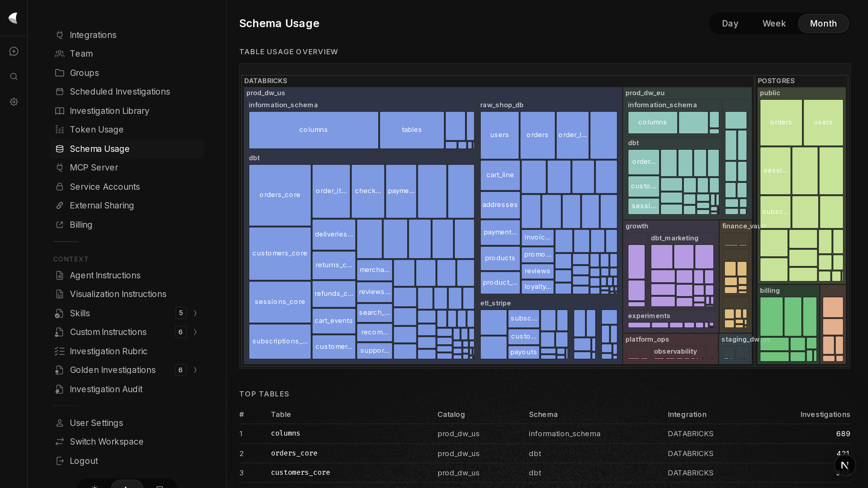Expand the Custom Instructions chevron
The width and height of the screenshot is (868, 488).
coord(195,332)
